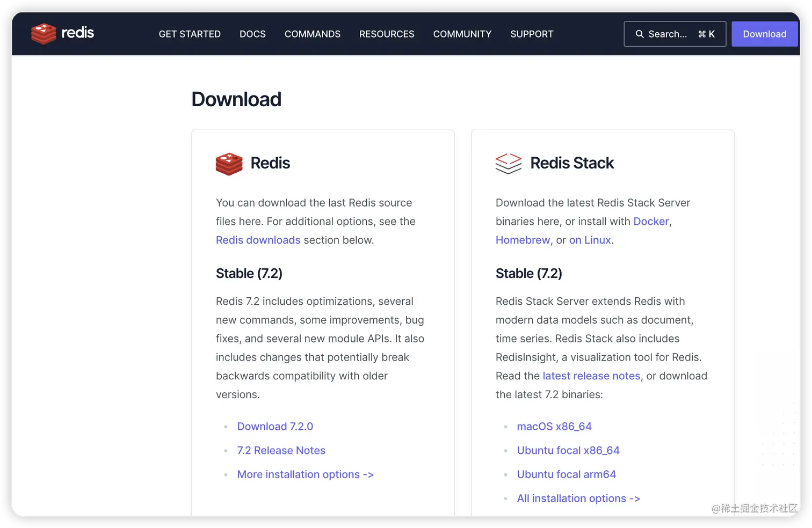Click More installation options link
The width and height of the screenshot is (812, 528).
pyautogui.click(x=306, y=474)
